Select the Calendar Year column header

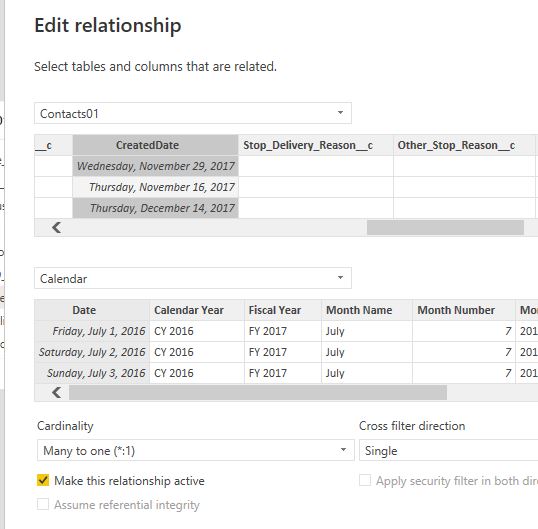coord(197,310)
